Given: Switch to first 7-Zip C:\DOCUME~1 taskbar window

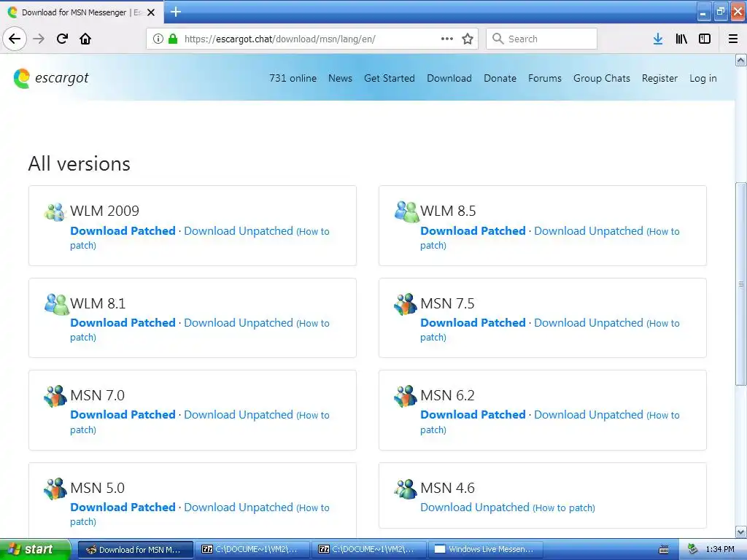Looking at the screenshot, I should click(x=252, y=549).
